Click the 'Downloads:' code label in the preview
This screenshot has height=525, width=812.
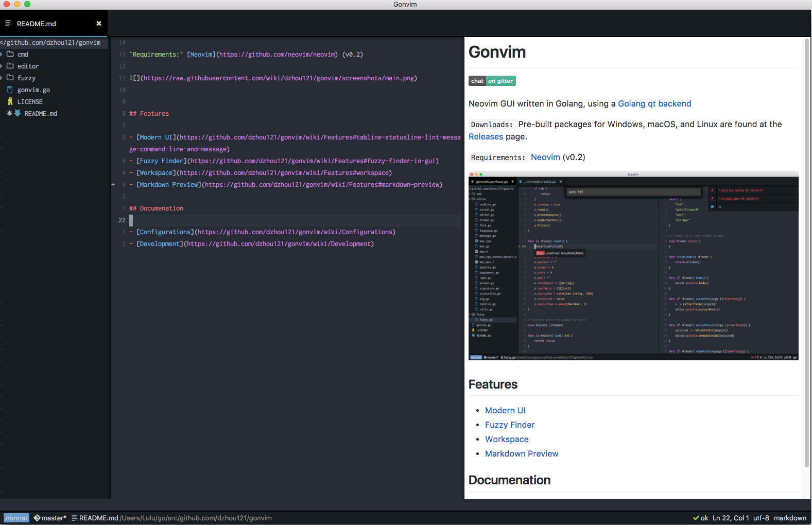[x=492, y=125]
